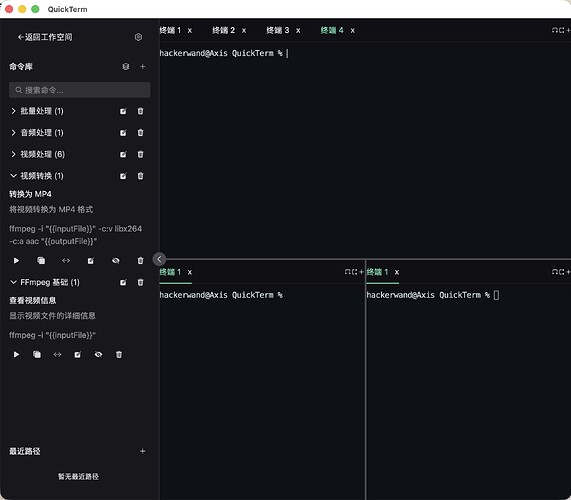Edit the 批量处理 category
The height and width of the screenshot is (500, 571).
(123, 111)
